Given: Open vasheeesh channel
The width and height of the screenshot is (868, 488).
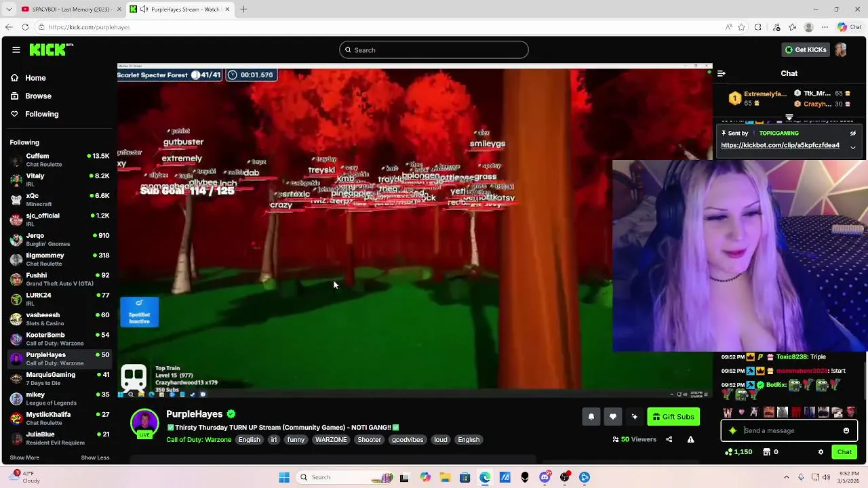Looking at the screenshot, I should (60, 319).
